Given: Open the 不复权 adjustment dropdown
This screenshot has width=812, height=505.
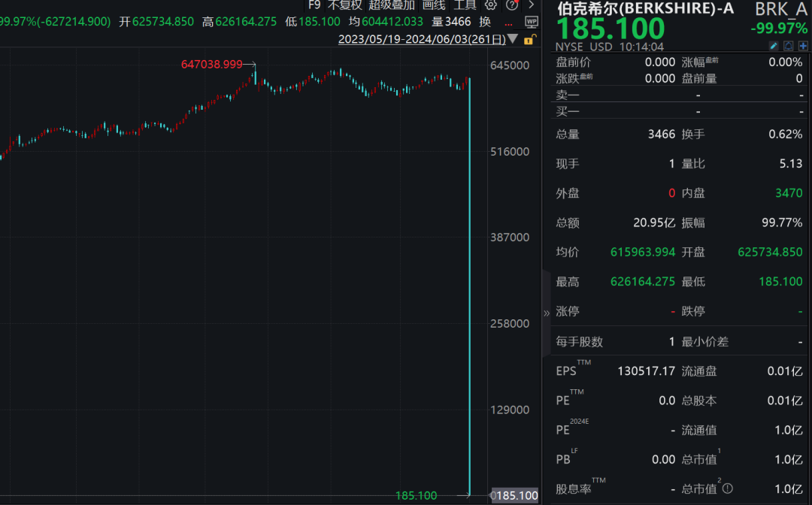Looking at the screenshot, I should click(x=344, y=5).
